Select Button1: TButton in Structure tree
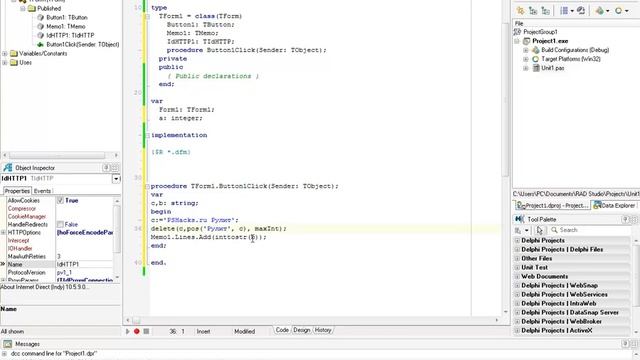640x360 pixels. click(67, 18)
